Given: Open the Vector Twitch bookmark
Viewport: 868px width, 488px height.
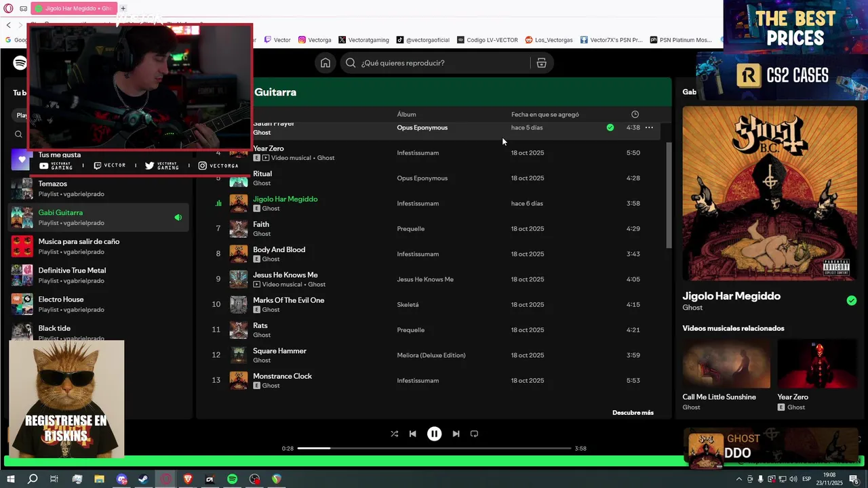Looking at the screenshot, I should click(x=277, y=40).
